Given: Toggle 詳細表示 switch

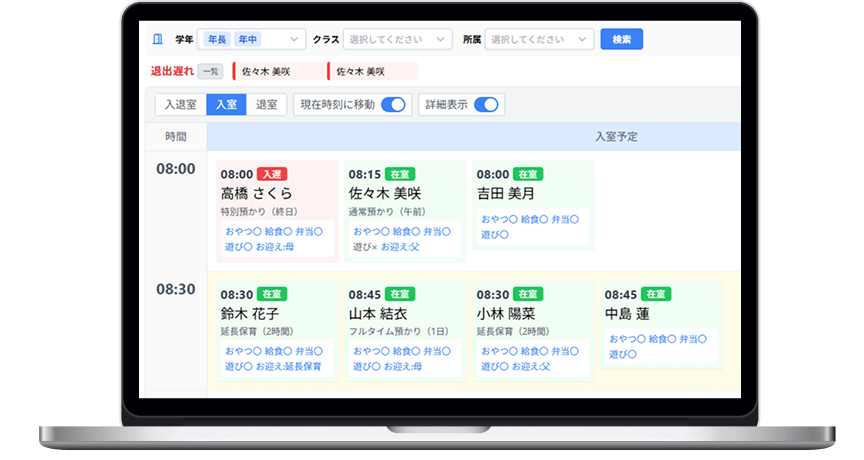Looking at the screenshot, I should point(486,105).
